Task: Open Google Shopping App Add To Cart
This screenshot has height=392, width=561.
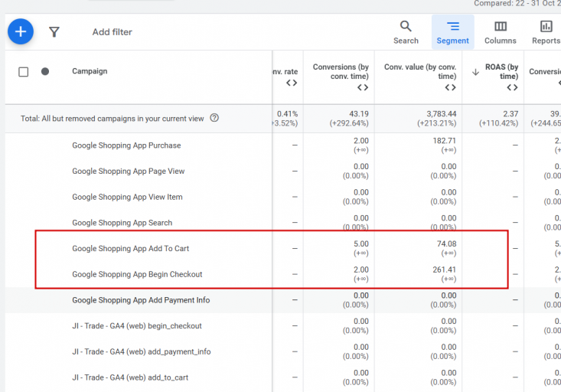Action: [x=130, y=248]
